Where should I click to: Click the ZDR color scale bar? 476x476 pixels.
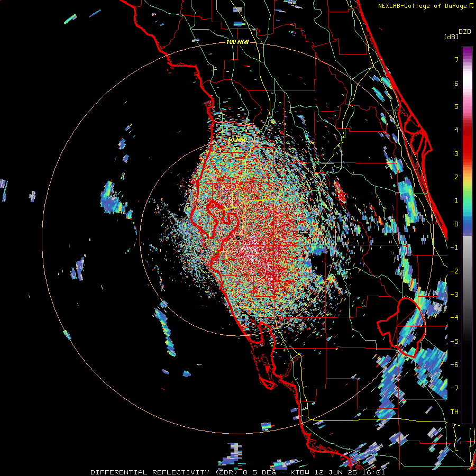pyautogui.click(x=467, y=235)
